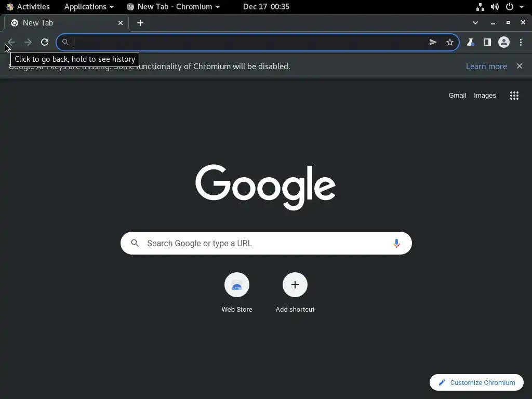532x399 pixels.
Task: Click the forward navigation arrow
Action: click(x=28, y=42)
